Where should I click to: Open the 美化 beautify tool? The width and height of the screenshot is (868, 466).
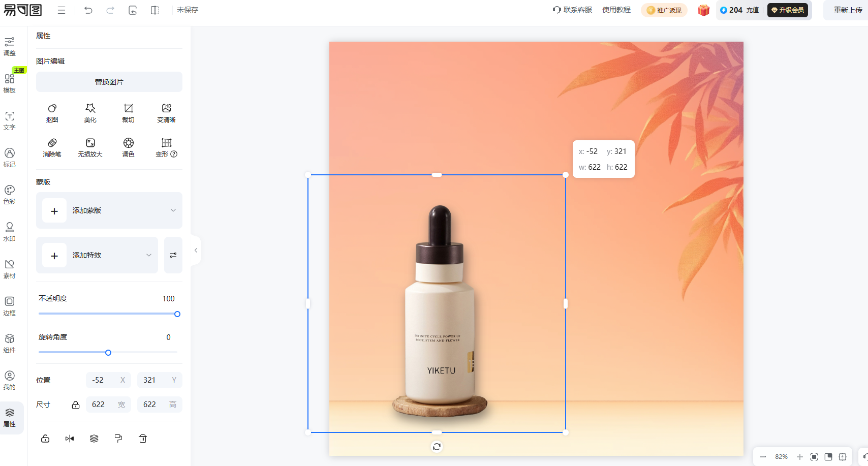coord(90,113)
